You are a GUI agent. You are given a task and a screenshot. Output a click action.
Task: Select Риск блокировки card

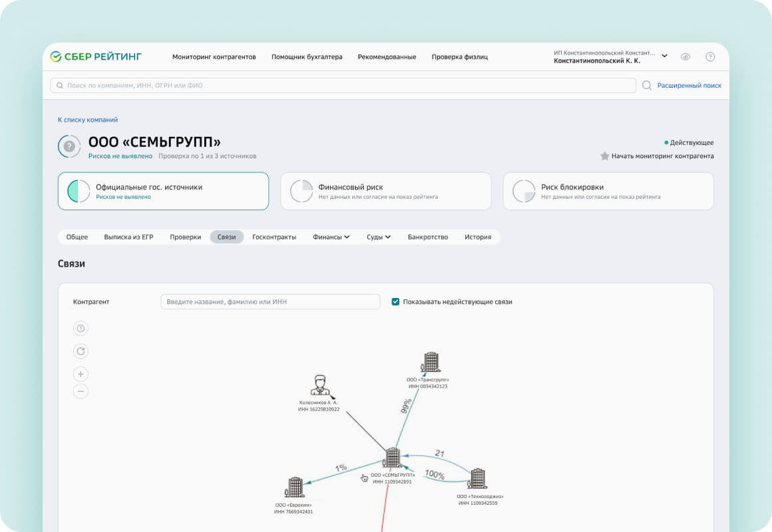click(608, 191)
